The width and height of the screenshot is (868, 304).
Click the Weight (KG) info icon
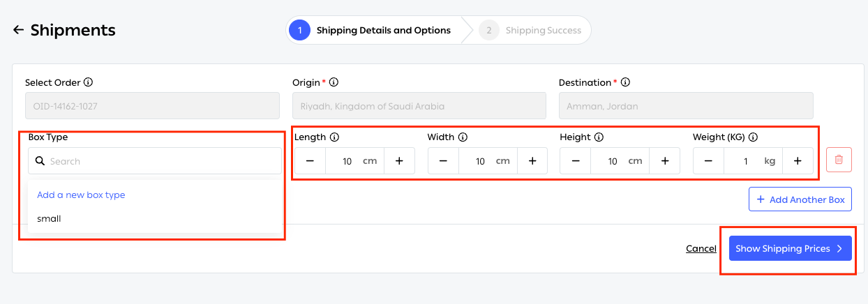coord(753,137)
